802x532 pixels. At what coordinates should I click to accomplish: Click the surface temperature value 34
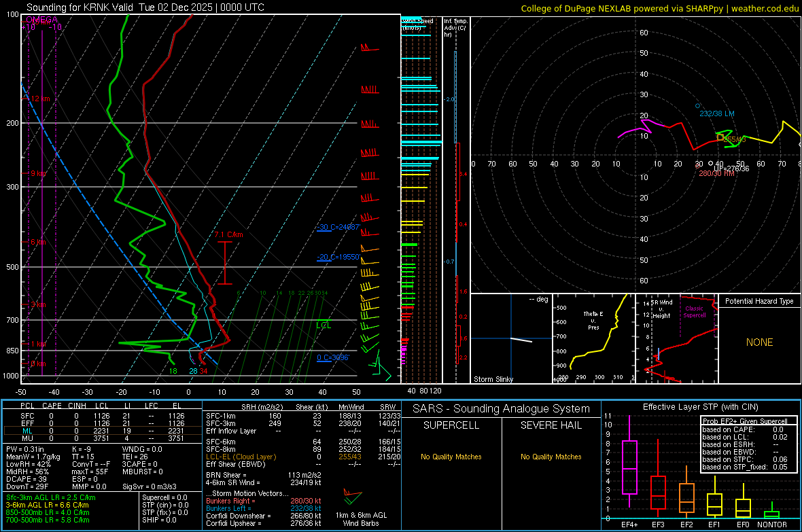(204, 371)
